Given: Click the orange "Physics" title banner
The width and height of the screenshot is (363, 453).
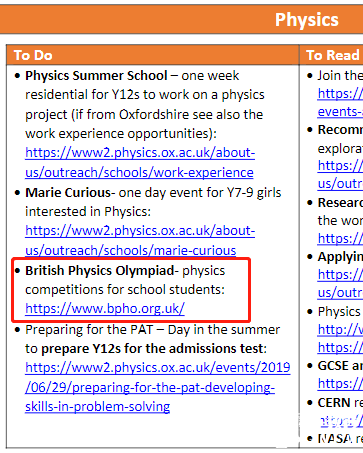Looking at the screenshot, I should (x=181, y=19).
